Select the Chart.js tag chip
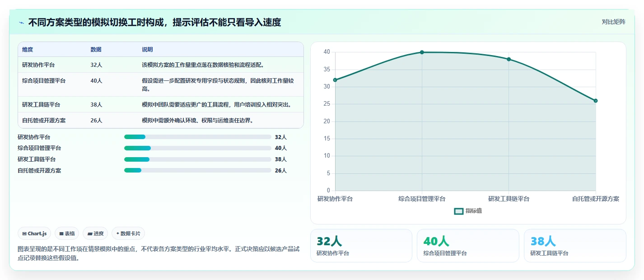This screenshot has height=280, width=644. 34,233
